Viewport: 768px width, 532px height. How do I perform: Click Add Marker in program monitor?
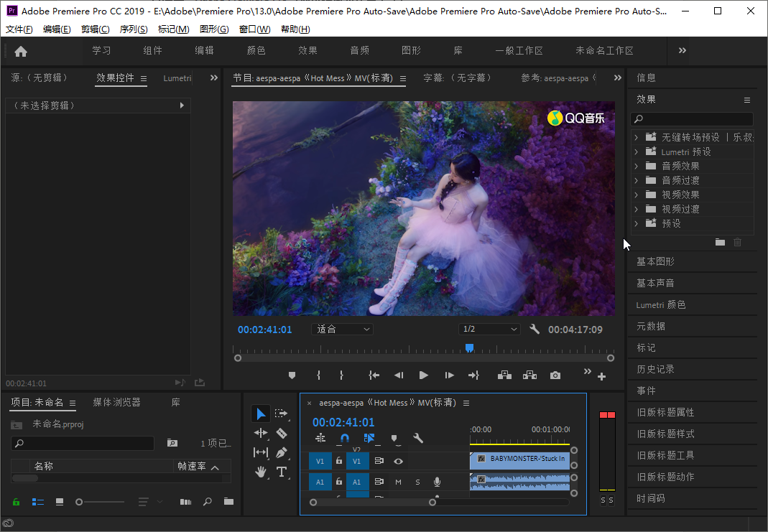[292, 375]
